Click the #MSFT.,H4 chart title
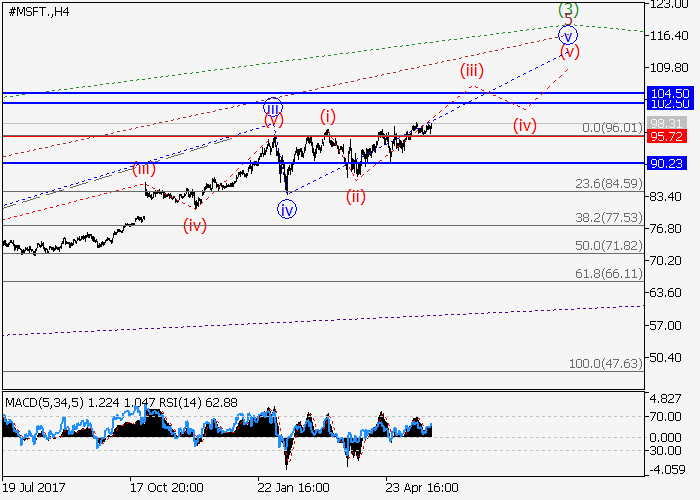Screen dimensions: 700x500 [40, 11]
